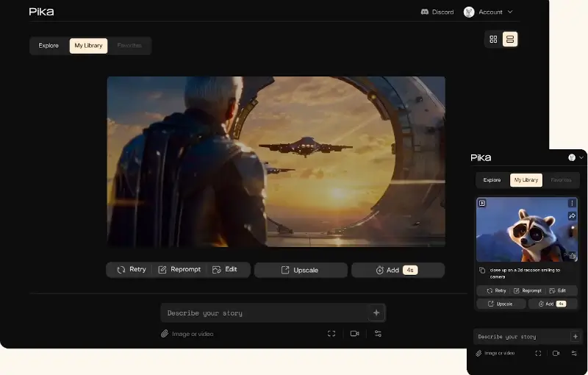Switch to the Explore tab in main window
This screenshot has width=588, height=375.
(x=49, y=46)
